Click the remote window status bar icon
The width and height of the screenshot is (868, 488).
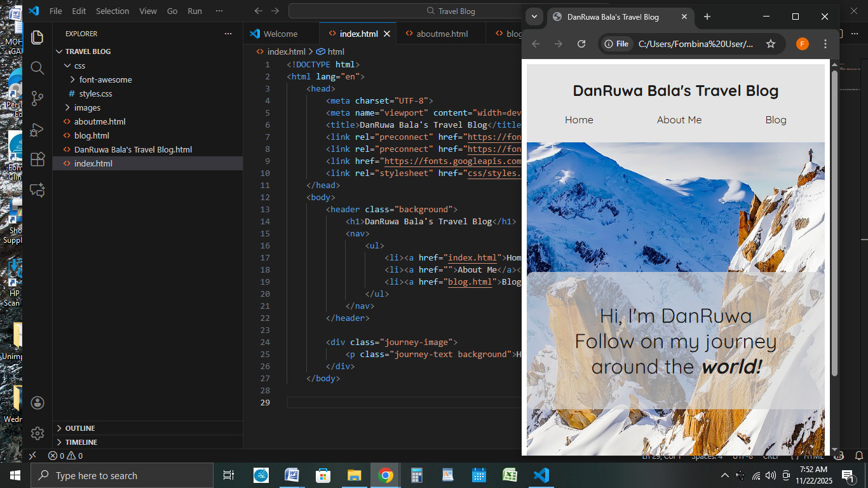pos(32,456)
